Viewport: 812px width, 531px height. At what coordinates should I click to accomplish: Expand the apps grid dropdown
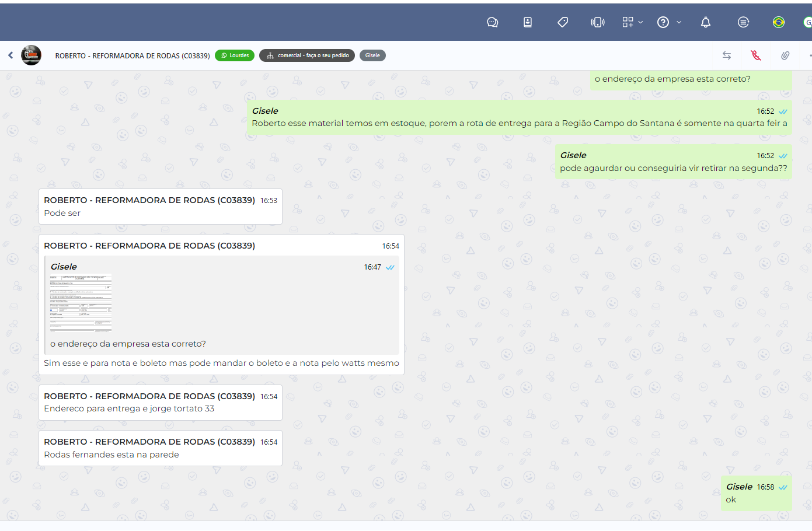pos(632,22)
